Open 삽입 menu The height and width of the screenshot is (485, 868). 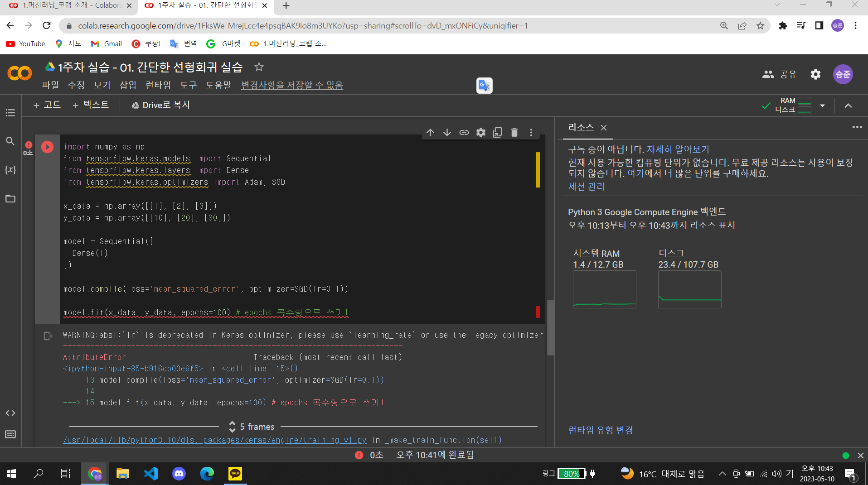click(x=128, y=85)
